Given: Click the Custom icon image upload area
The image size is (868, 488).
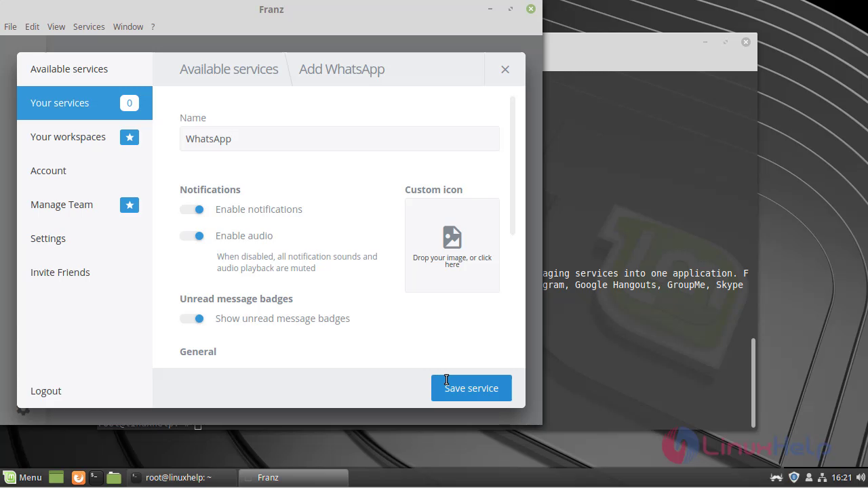Looking at the screenshot, I should pyautogui.click(x=452, y=245).
